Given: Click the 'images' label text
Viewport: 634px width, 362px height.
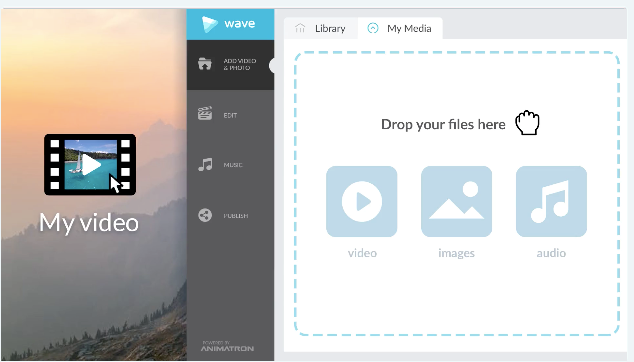Looking at the screenshot, I should pos(456,254).
